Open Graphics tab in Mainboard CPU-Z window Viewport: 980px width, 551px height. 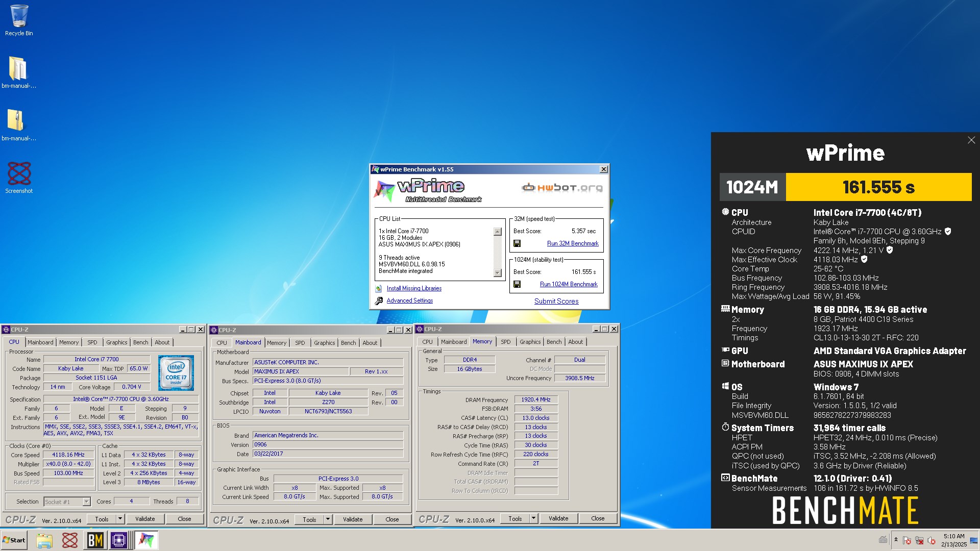[x=325, y=343]
